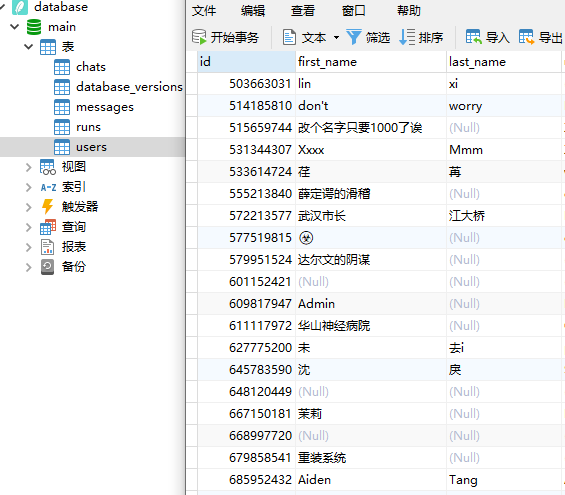Expand the Backup (备份) node
This screenshot has width=565, height=495.
coord(28,267)
